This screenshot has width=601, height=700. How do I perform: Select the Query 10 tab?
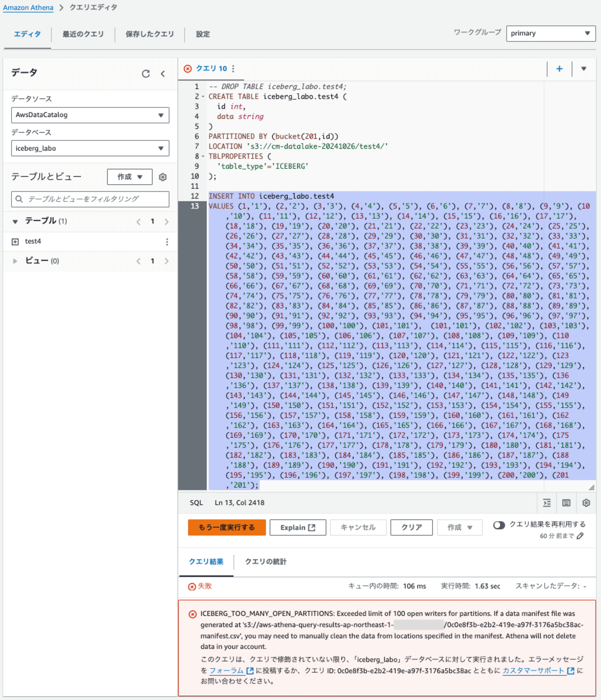211,69
